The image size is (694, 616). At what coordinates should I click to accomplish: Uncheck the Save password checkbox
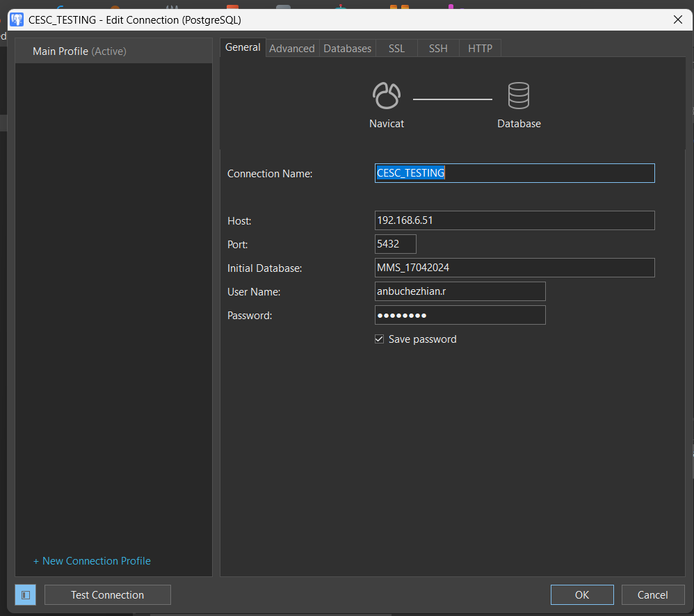pos(380,339)
